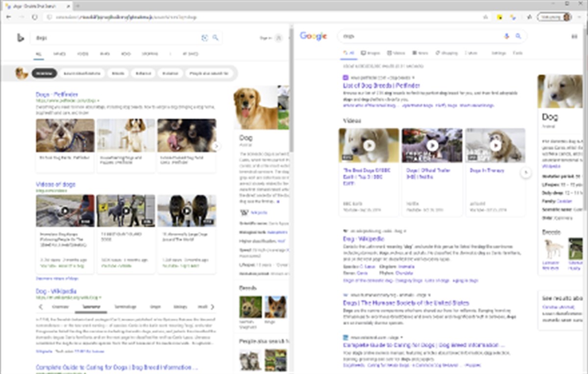Open the Google apps grid icon
The width and height of the screenshot is (588, 374).
tap(575, 36)
